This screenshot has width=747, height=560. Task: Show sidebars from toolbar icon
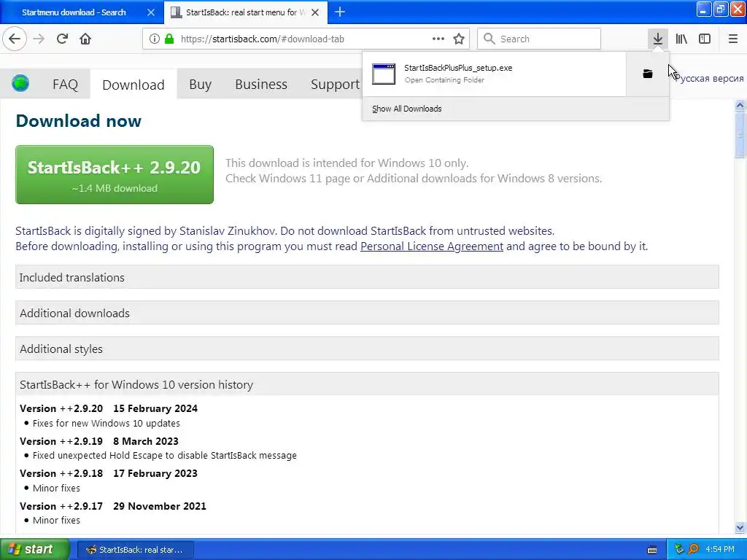tap(705, 39)
